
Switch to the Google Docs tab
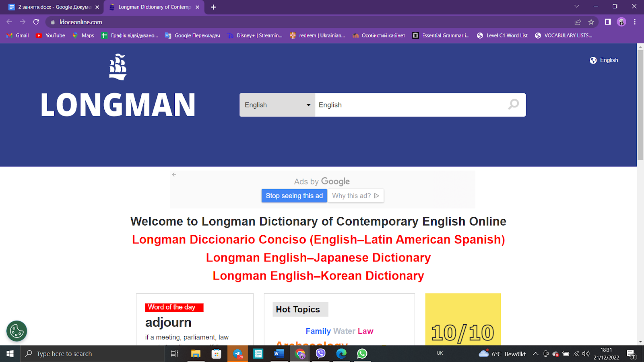(52, 7)
